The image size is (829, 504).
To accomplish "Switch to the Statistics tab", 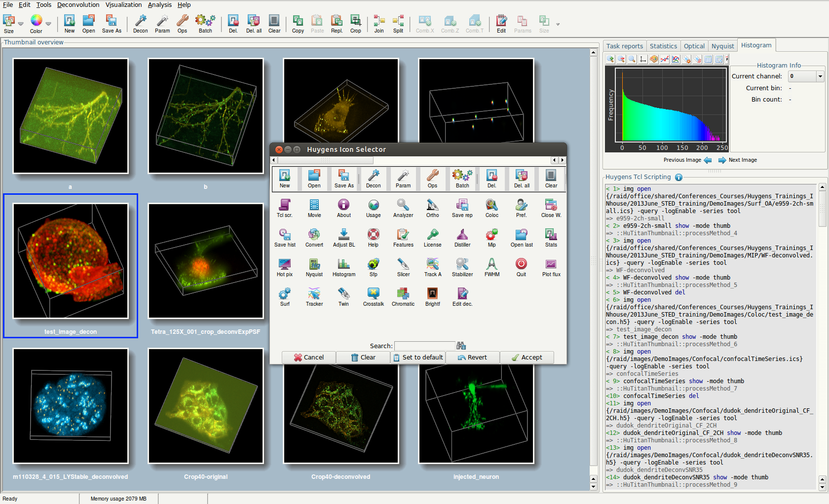I will point(663,46).
